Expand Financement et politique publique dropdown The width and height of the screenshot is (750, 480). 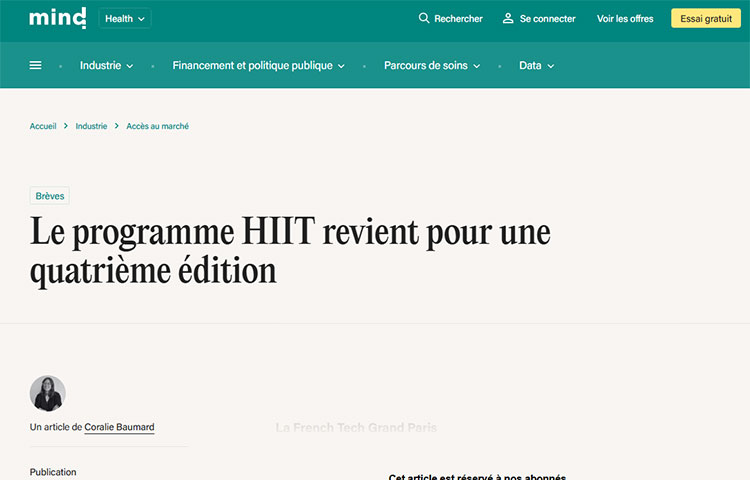[258, 66]
